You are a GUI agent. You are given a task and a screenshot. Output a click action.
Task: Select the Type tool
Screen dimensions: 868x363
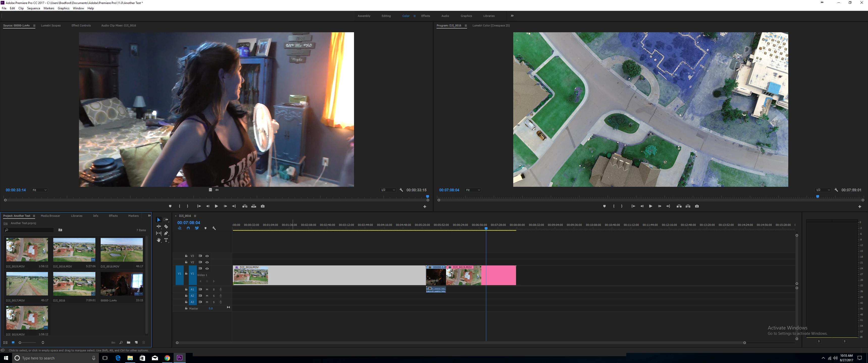click(x=166, y=240)
